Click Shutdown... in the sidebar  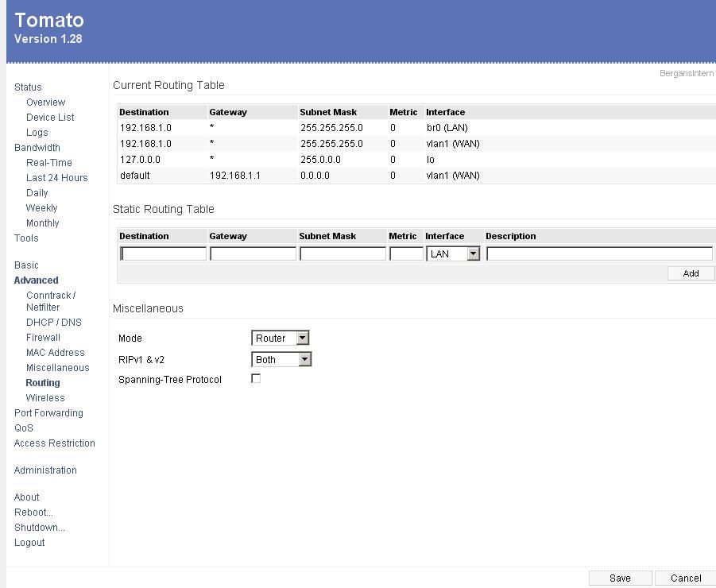(39, 527)
